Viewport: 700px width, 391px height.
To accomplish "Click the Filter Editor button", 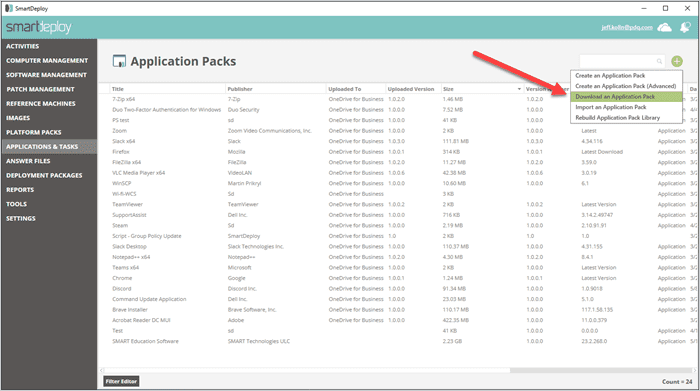I will tap(121, 381).
